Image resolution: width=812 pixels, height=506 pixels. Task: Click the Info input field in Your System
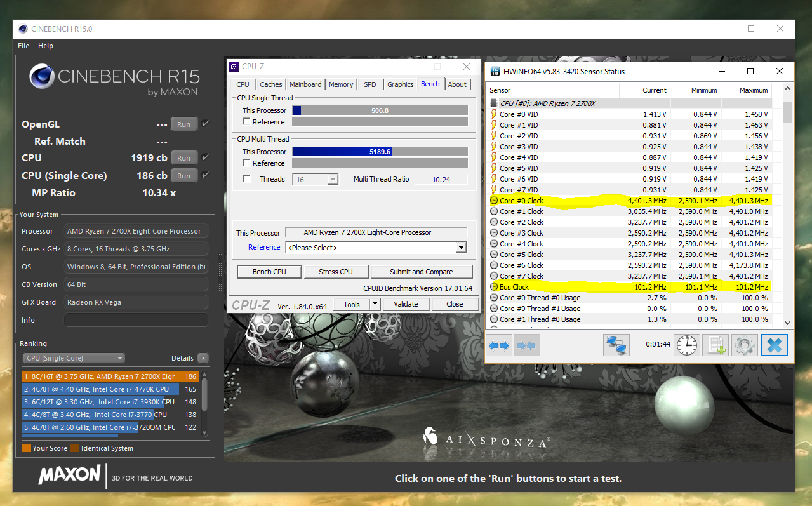(x=136, y=320)
